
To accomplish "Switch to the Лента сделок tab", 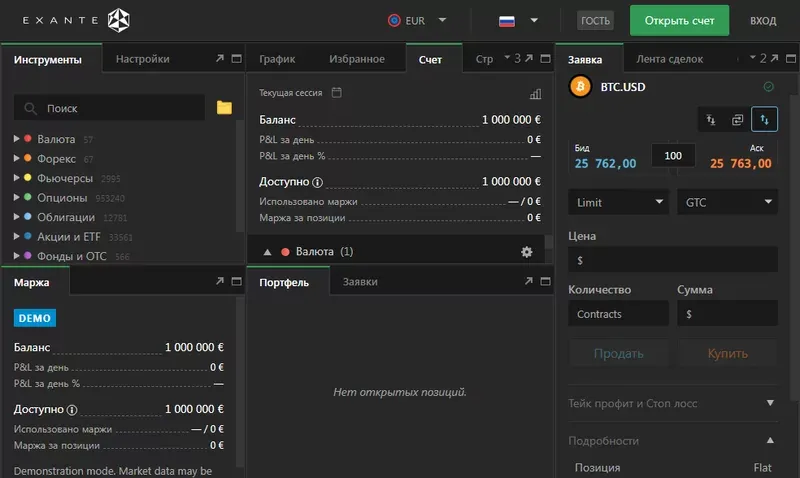I will 669,59.
